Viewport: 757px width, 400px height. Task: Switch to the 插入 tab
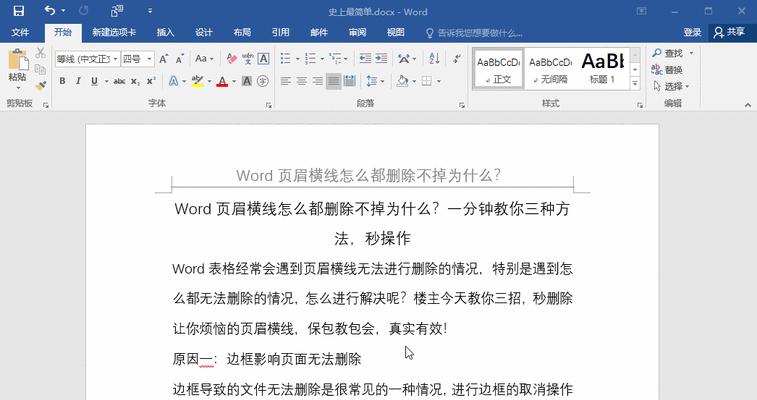pyautogui.click(x=165, y=32)
